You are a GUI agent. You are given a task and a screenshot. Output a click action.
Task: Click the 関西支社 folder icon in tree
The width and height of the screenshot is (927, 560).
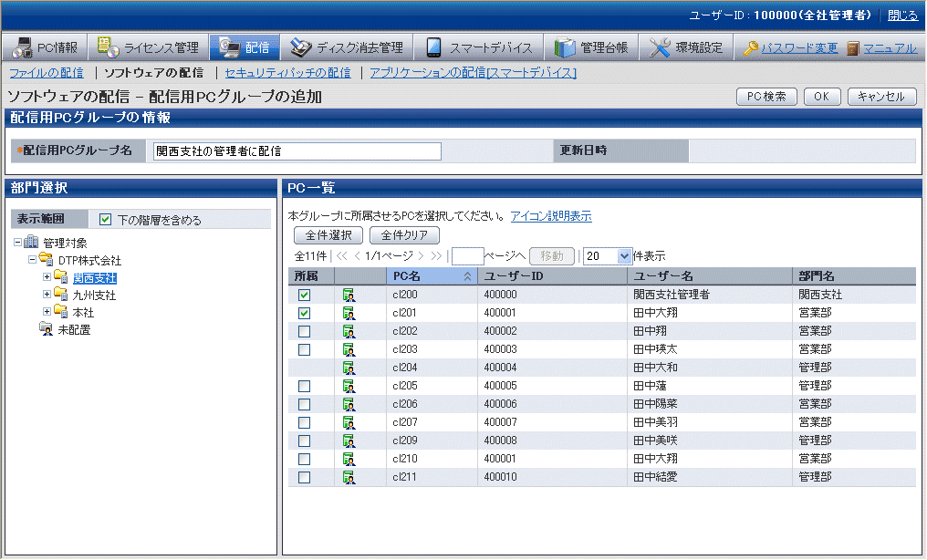click(x=61, y=278)
